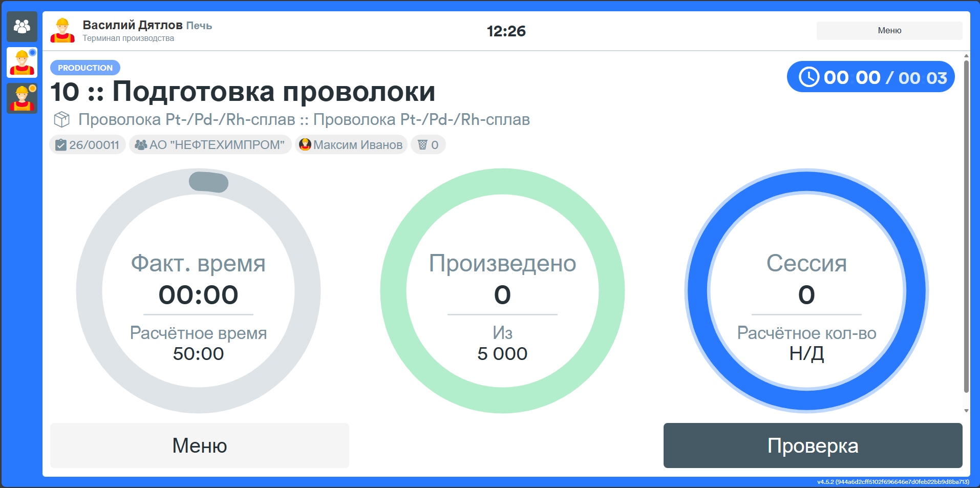Open the team users icon in sidebar
Image resolution: width=980 pixels, height=488 pixels.
click(22, 27)
